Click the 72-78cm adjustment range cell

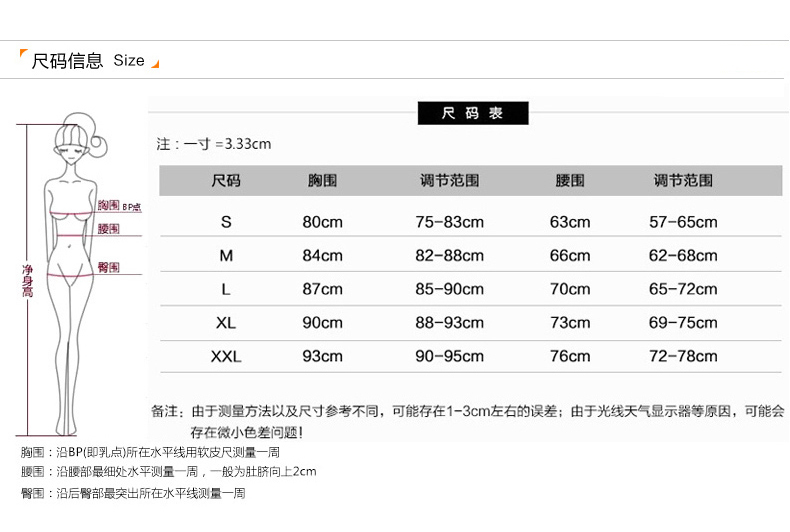click(x=683, y=356)
